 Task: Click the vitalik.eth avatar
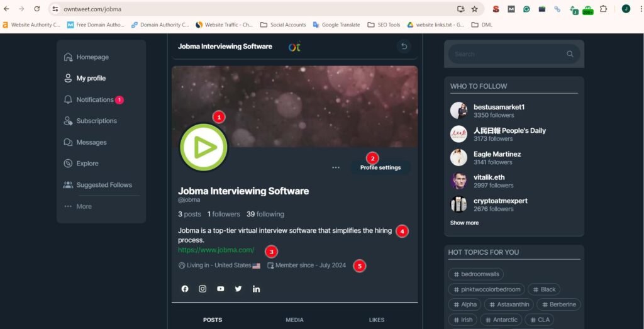[x=458, y=181]
